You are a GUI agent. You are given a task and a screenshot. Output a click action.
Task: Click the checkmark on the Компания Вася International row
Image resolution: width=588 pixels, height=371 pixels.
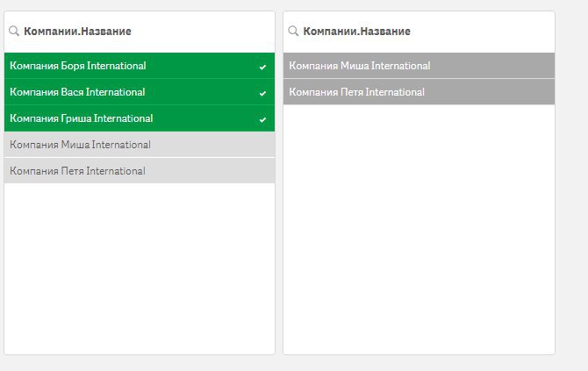(262, 93)
